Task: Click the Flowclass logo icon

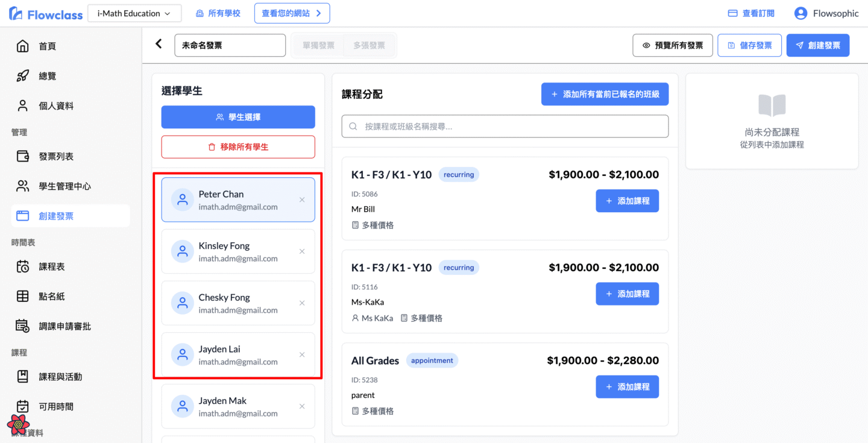Action: coord(16,14)
